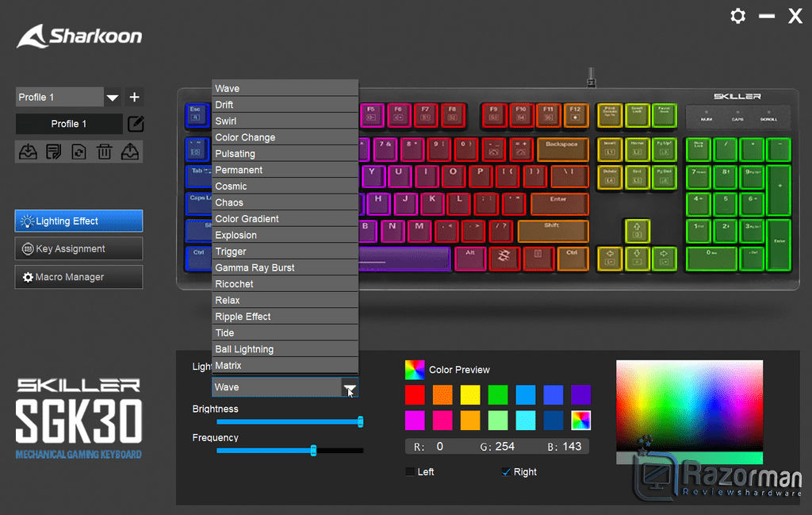Viewport: 812px width, 515px height.
Task: Pick the red color swatch
Action: pyautogui.click(x=415, y=395)
